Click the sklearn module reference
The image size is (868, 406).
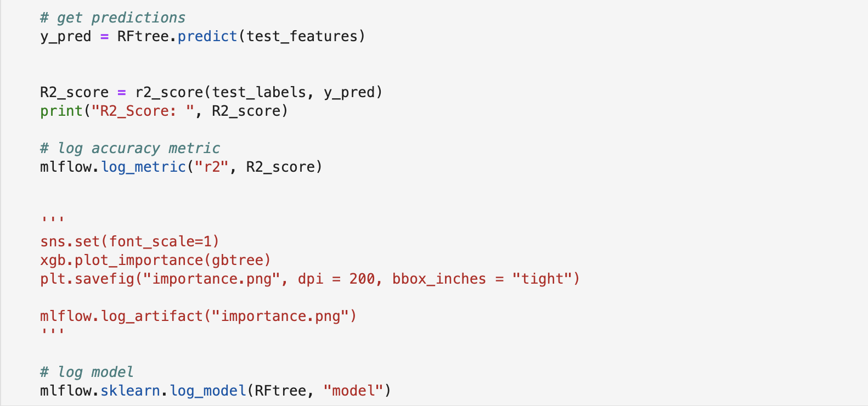point(130,391)
